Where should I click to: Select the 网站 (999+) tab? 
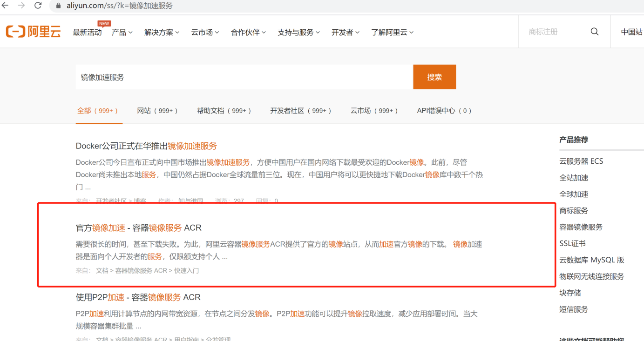pyautogui.click(x=158, y=111)
